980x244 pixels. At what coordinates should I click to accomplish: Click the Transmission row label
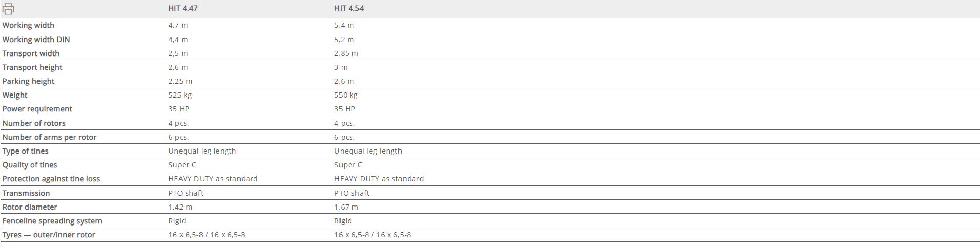[26, 193]
